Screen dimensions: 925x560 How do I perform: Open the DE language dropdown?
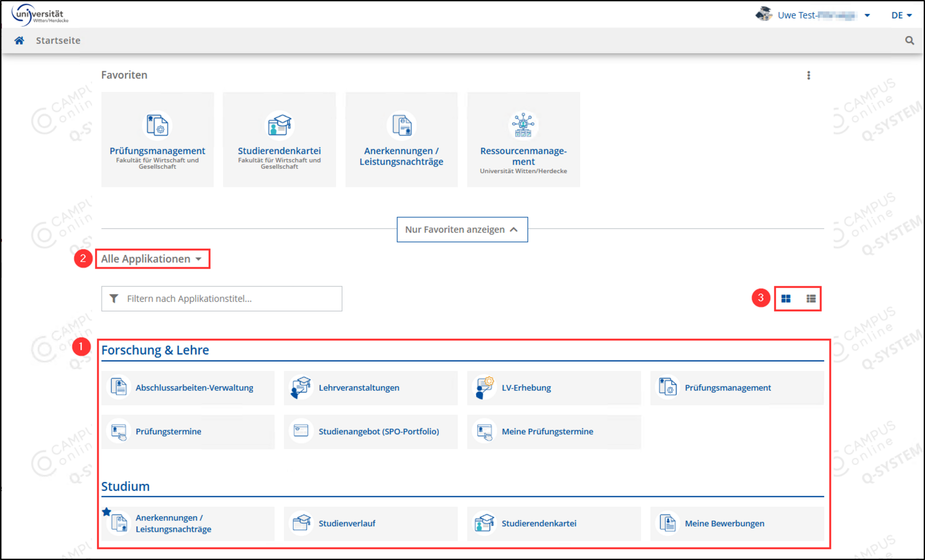pyautogui.click(x=901, y=15)
